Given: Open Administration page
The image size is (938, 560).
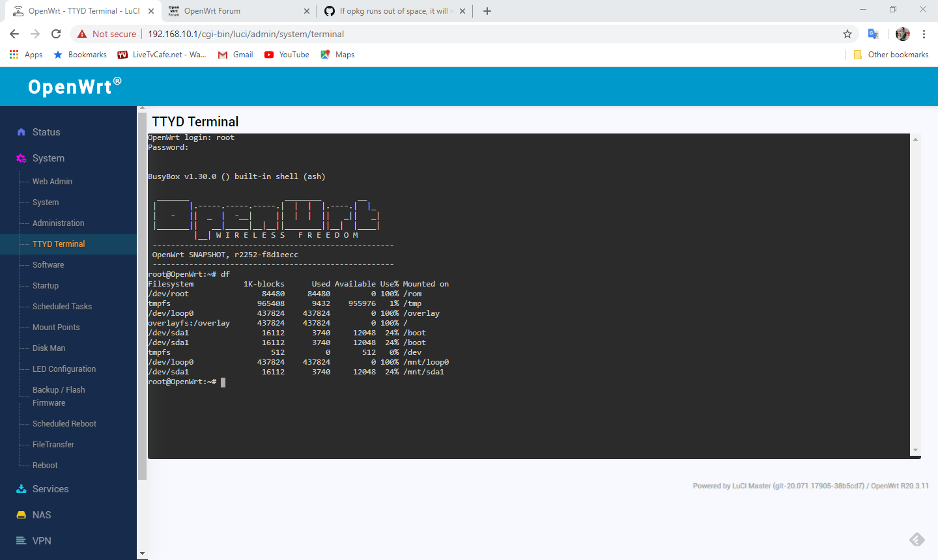Looking at the screenshot, I should tap(59, 223).
